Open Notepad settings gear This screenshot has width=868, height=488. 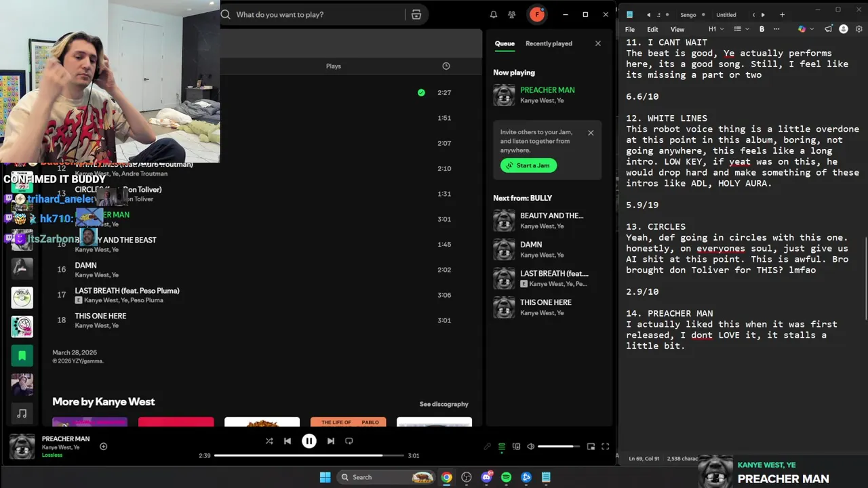[x=859, y=29]
